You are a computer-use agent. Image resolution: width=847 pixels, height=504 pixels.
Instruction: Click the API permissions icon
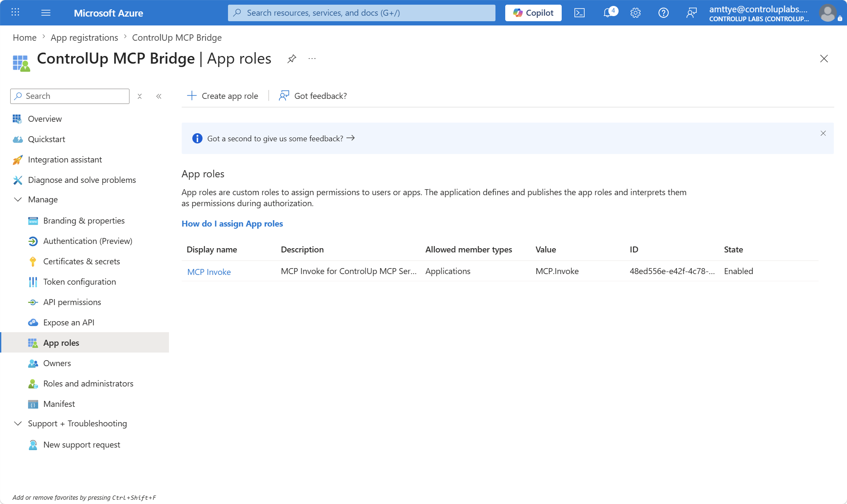tap(33, 302)
